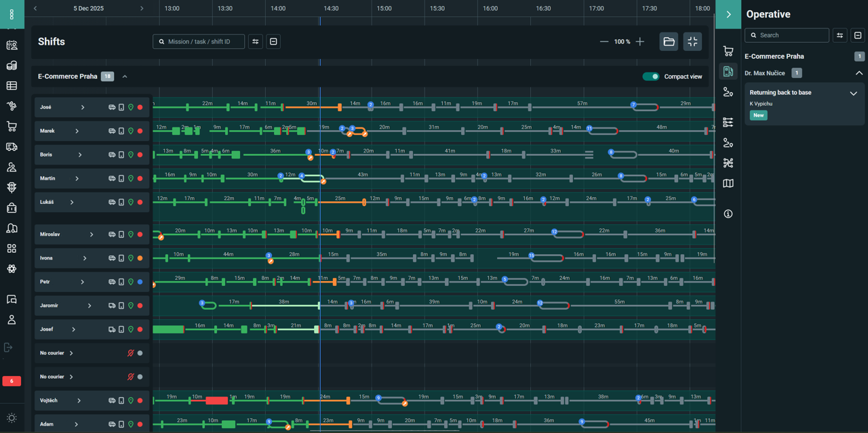Screen dimensions: 868x433
Task: Toggle the crossed-out pin on first No courier row
Action: 131,352
